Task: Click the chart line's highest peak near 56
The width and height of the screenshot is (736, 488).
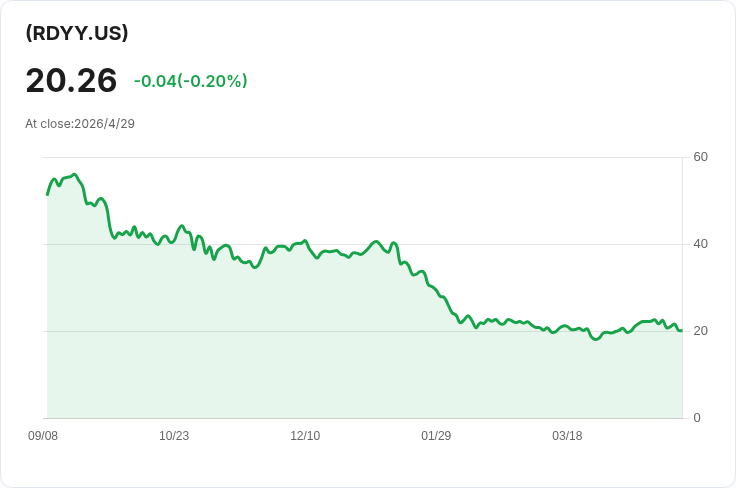Action: pos(74,175)
